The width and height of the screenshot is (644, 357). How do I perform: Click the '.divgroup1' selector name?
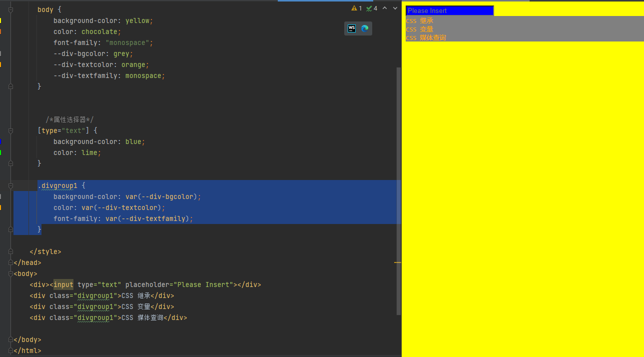[57, 185]
